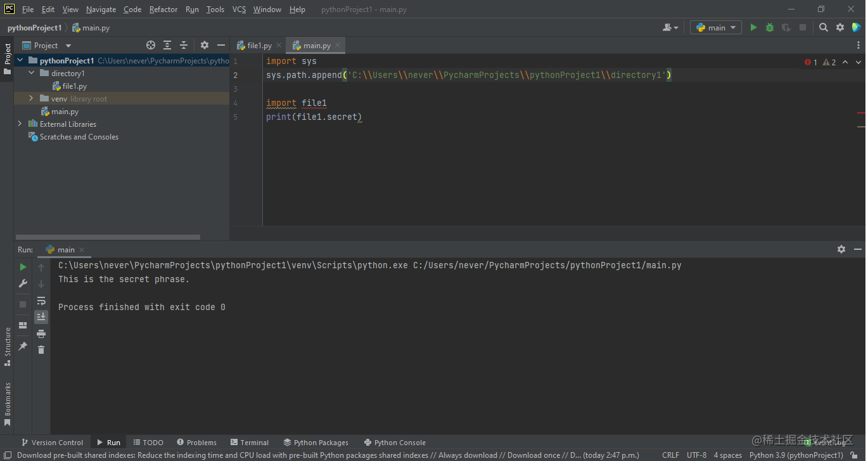The width and height of the screenshot is (868, 461).
Task: Open the run configurations dropdown showing main
Action: tap(715, 27)
